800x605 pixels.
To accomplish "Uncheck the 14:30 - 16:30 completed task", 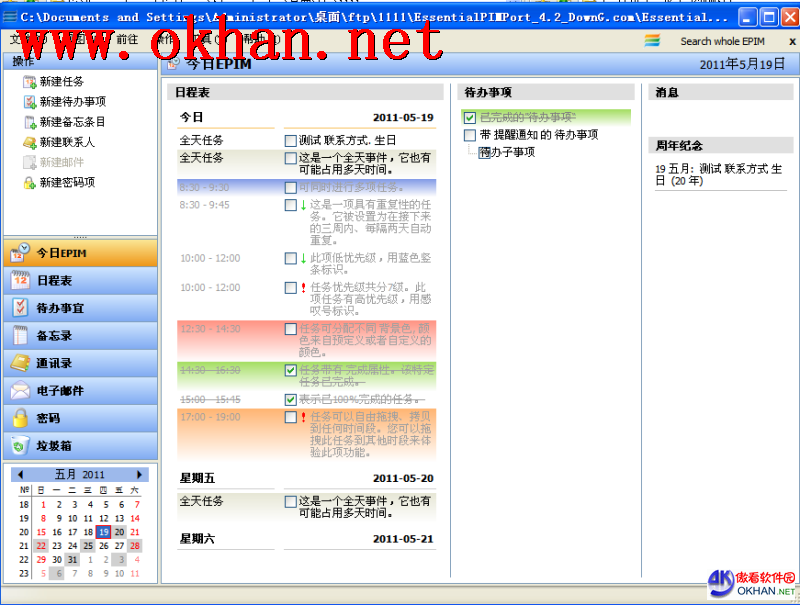I will [290, 370].
